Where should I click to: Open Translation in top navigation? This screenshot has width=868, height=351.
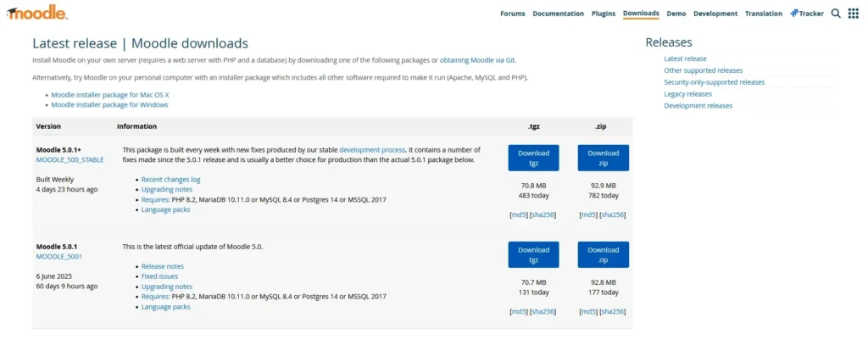click(x=764, y=14)
